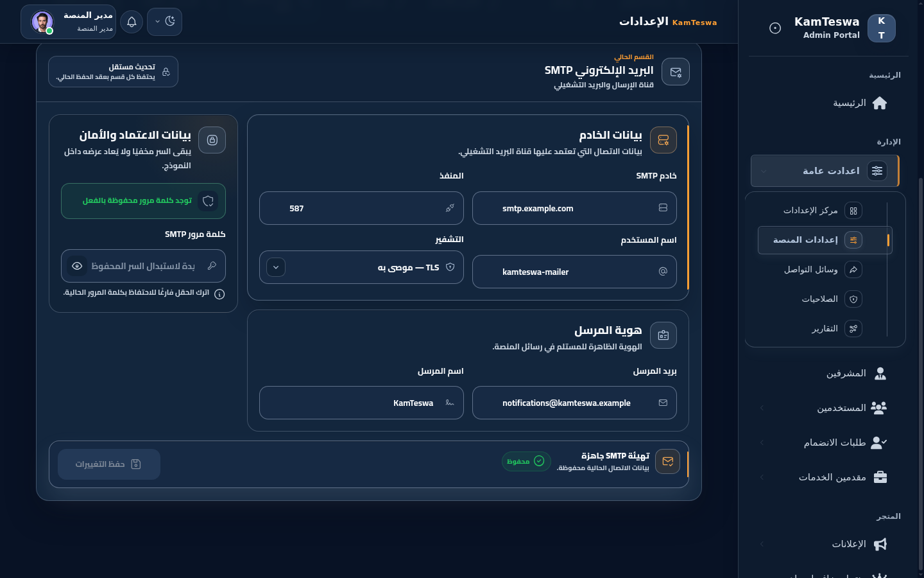Show SMTP password with the eye icon
Image resolution: width=924 pixels, height=578 pixels.
(77, 266)
